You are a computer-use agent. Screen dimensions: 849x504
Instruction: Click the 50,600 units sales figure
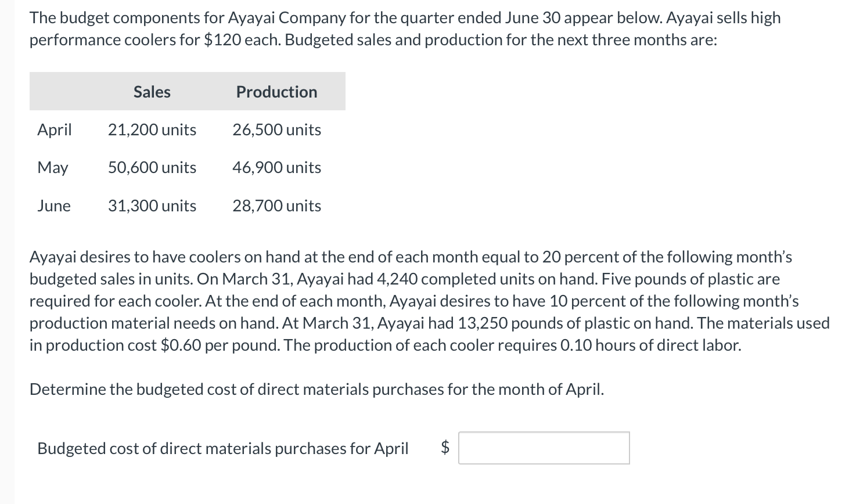pos(152,167)
